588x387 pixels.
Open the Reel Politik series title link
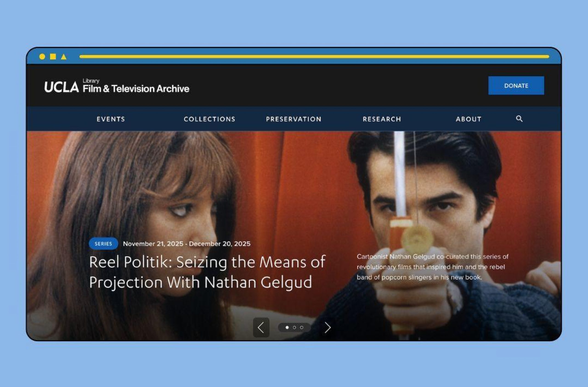click(x=207, y=272)
